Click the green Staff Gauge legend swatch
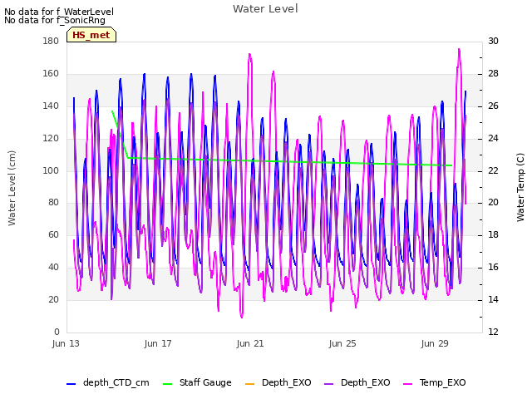The width and height of the screenshot is (532, 399). click(168, 384)
